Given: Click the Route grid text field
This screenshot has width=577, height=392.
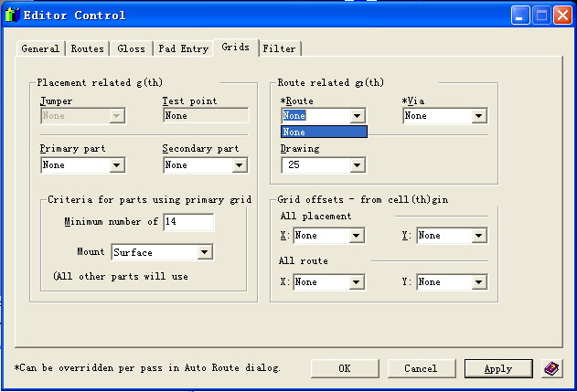Looking at the screenshot, I should click(x=316, y=116).
